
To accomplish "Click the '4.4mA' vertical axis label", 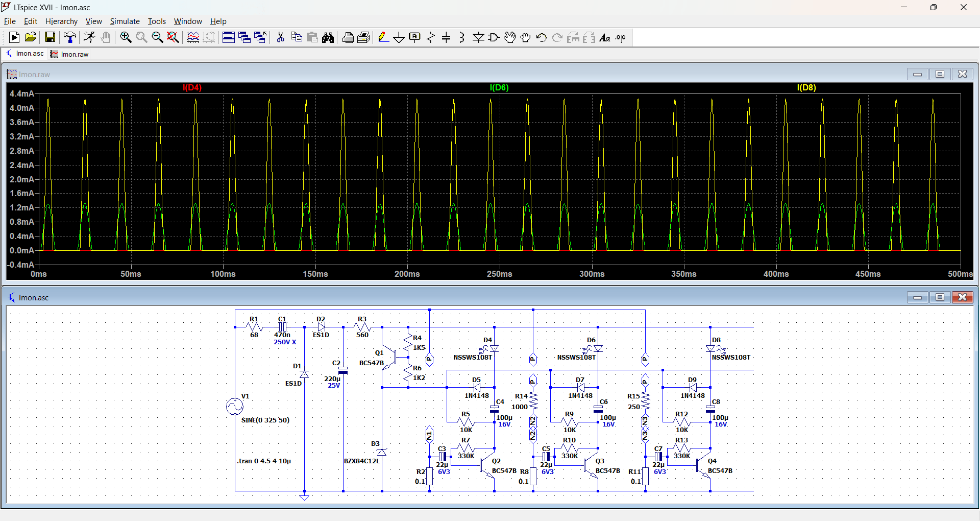I will coord(21,93).
